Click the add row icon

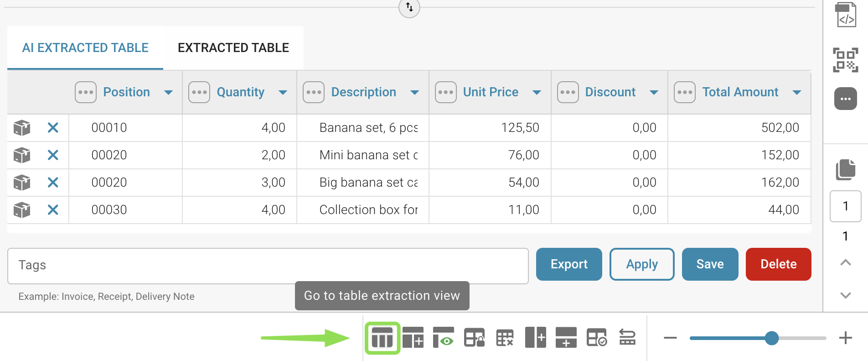[x=566, y=338]
